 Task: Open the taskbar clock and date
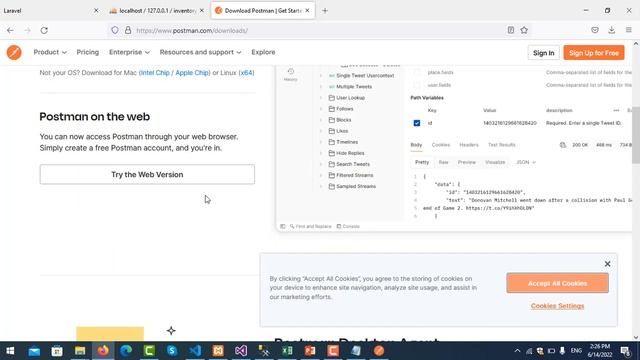(600, 351)
